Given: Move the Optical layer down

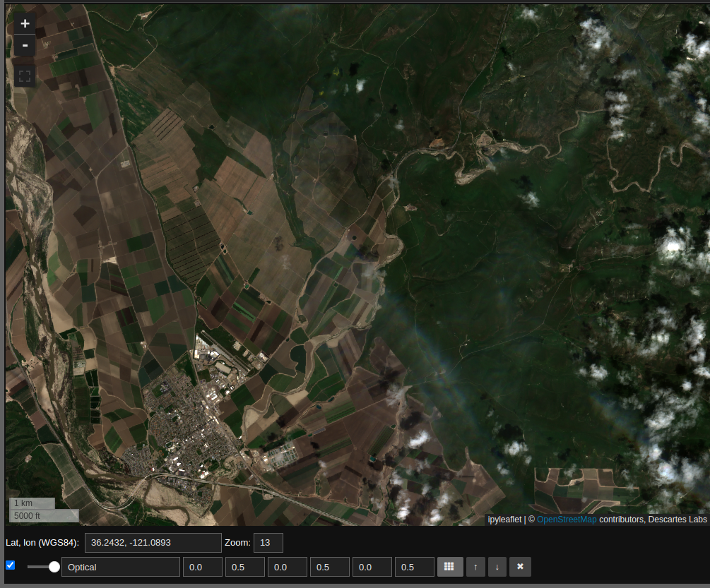Looking at the screenshot, I should [x=497, y=567].
